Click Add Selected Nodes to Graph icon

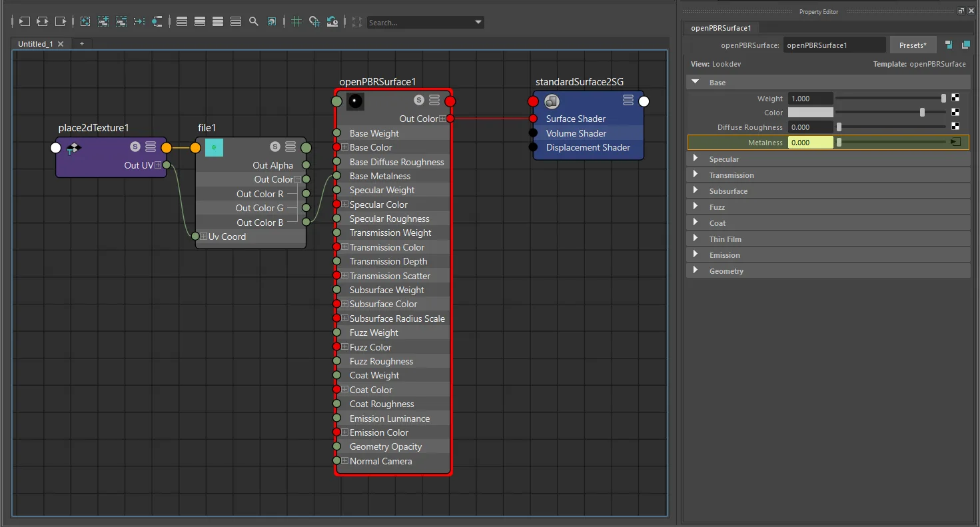tap(103, 22)
